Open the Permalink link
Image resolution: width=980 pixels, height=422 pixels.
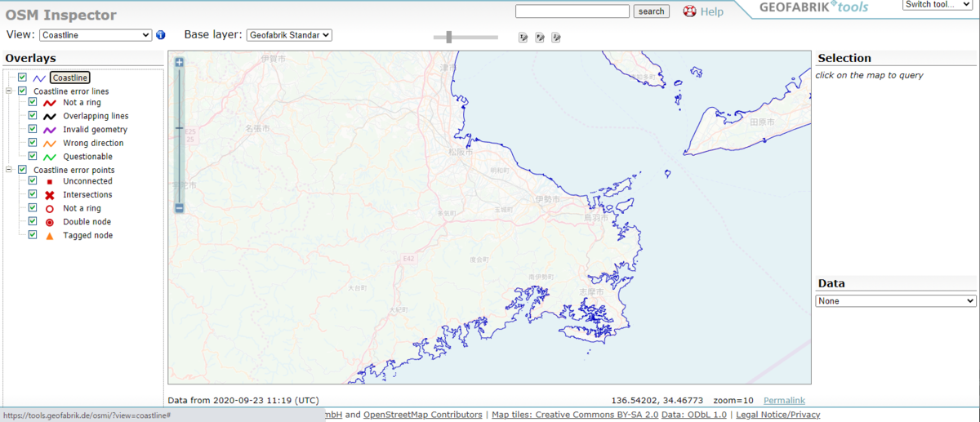(x=784, y=401)
